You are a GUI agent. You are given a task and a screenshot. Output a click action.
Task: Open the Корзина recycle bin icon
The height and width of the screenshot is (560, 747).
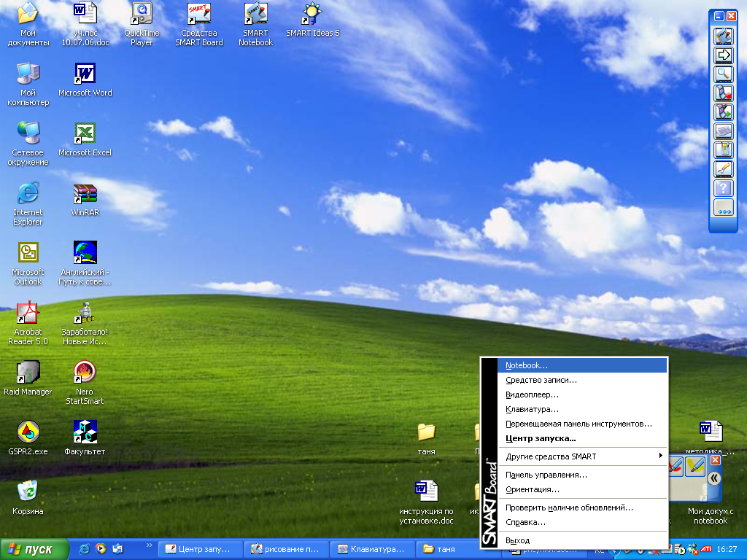click(x=28, y=498)
